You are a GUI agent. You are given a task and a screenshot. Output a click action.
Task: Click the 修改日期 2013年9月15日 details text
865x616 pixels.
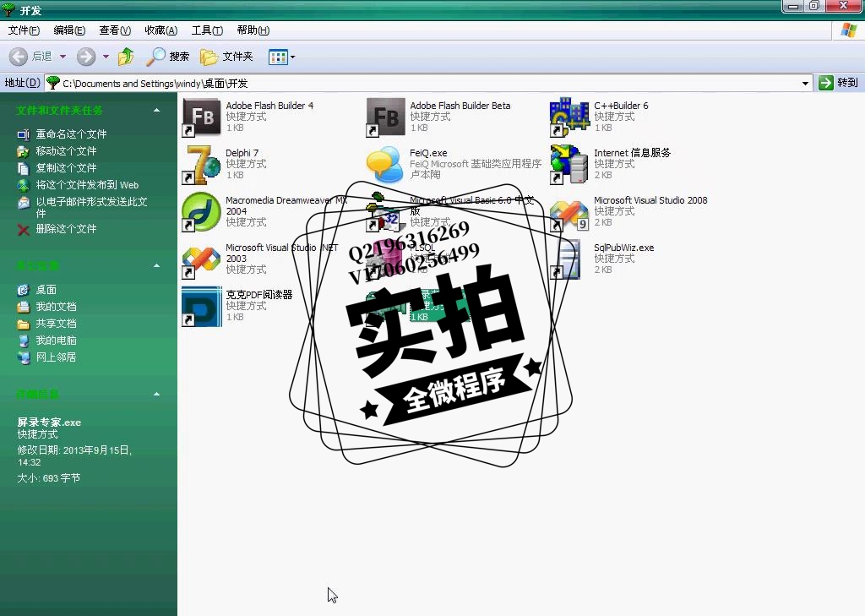[x=74, y=456]
